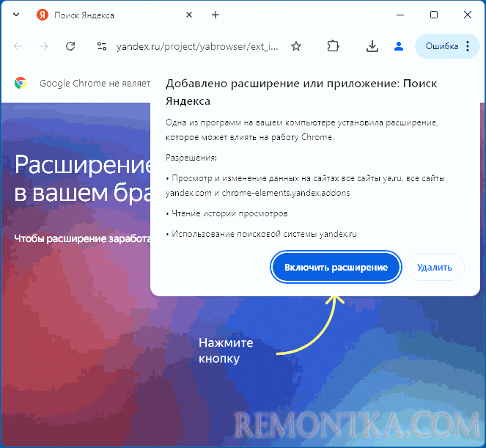Select the Поиск Яндекса tab
Image resolution: width=486 pixels, height=448 pixels.
tap(113, 15)
